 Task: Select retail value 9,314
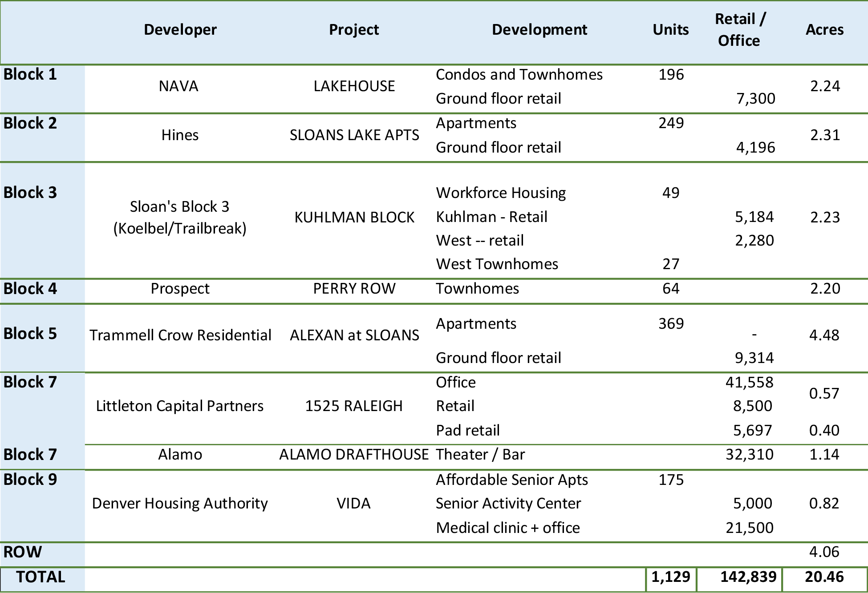click(754, 358)
